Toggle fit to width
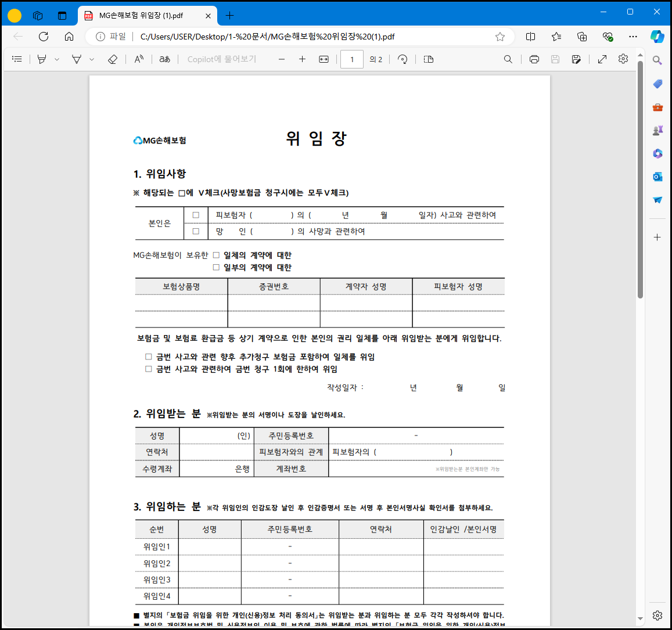The height and width of the screenshot is (630, 672). (324, 59)
